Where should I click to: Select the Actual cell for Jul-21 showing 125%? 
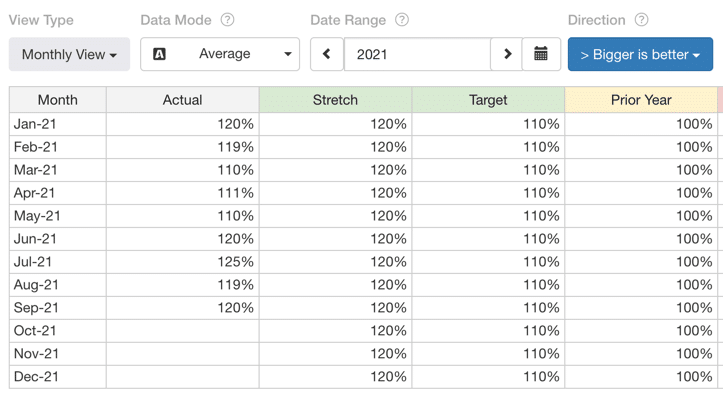(x=183, y=262)
